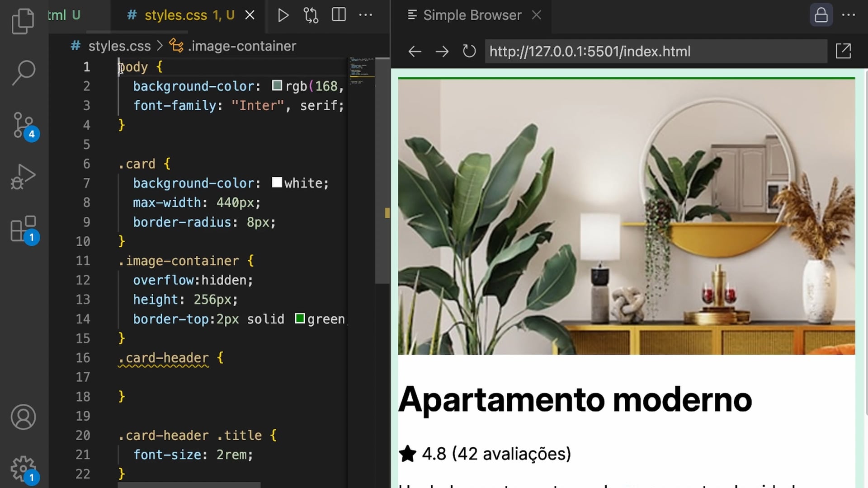Split the editor to the right
The image size is (868, 488).
339,15
